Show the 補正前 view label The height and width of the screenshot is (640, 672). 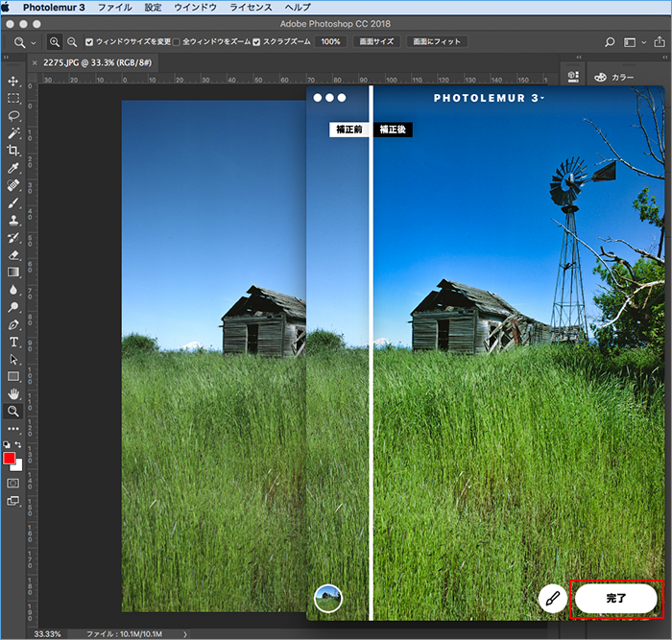348,130
